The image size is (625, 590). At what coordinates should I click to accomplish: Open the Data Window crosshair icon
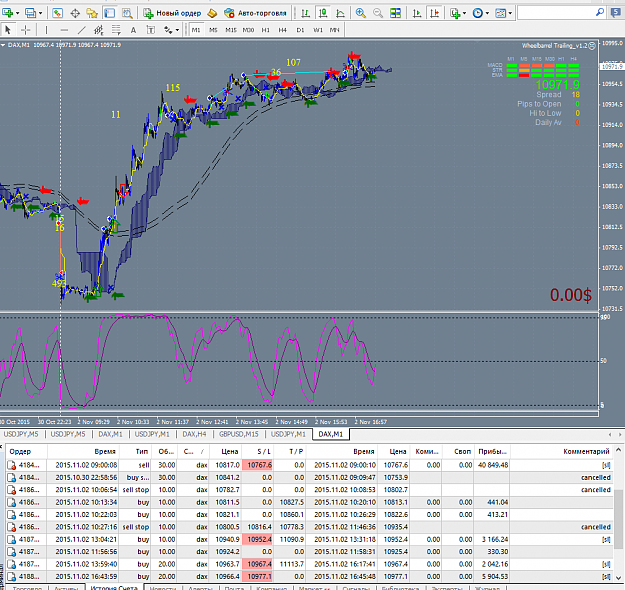click(75, 13)
